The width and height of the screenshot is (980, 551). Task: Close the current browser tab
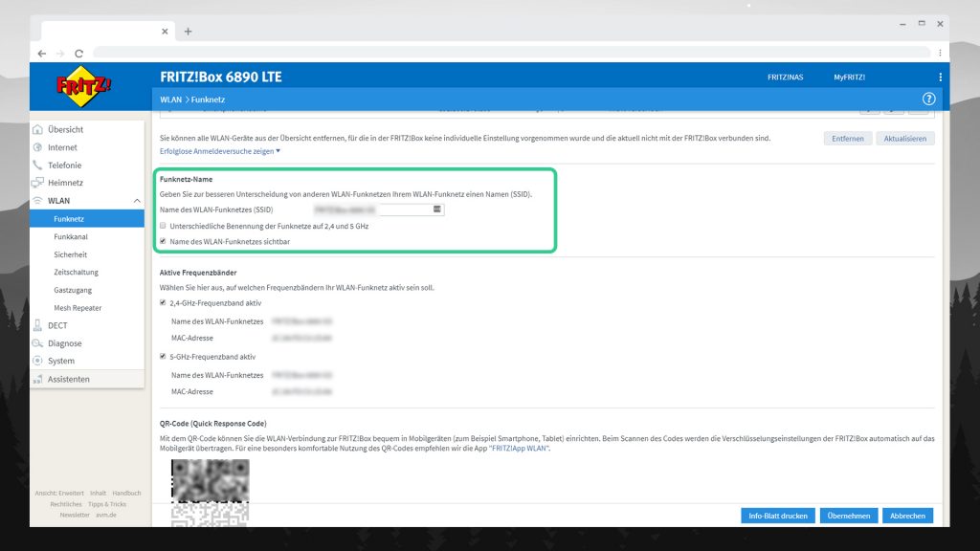point(165,32)
